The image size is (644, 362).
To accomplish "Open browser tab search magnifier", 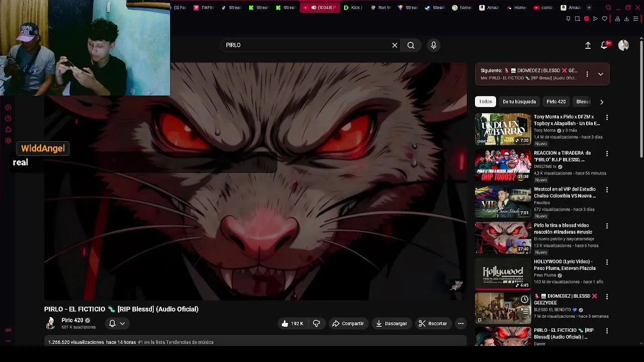I will coord(608,8).
